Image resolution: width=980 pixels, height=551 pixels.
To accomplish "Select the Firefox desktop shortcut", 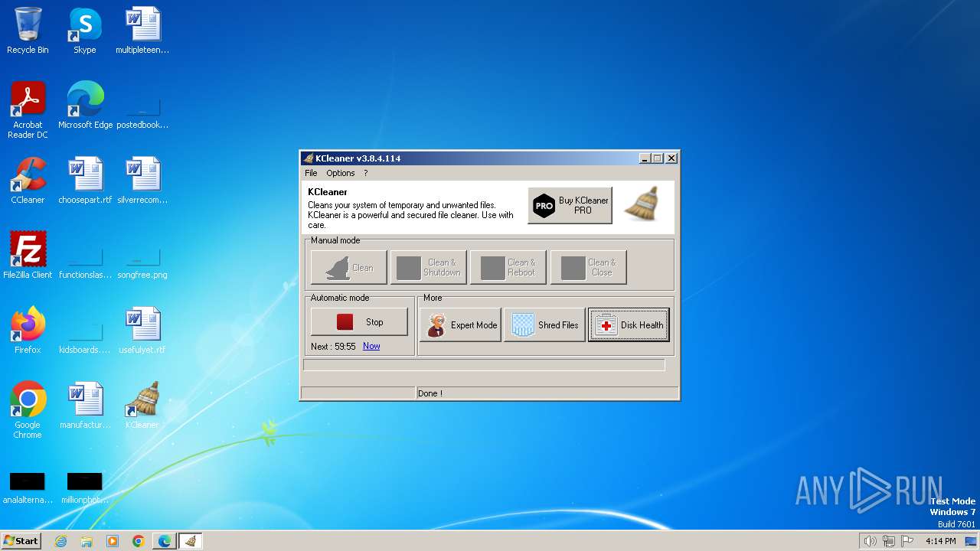I will (28, 331).
